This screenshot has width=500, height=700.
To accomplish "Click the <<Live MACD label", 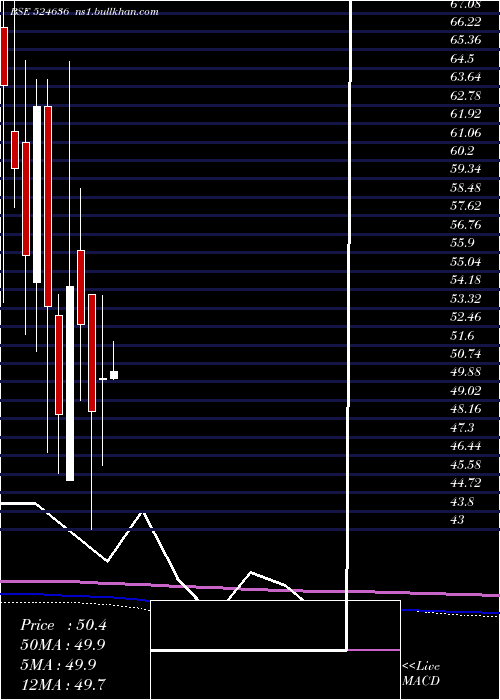I will click(421, 674).
